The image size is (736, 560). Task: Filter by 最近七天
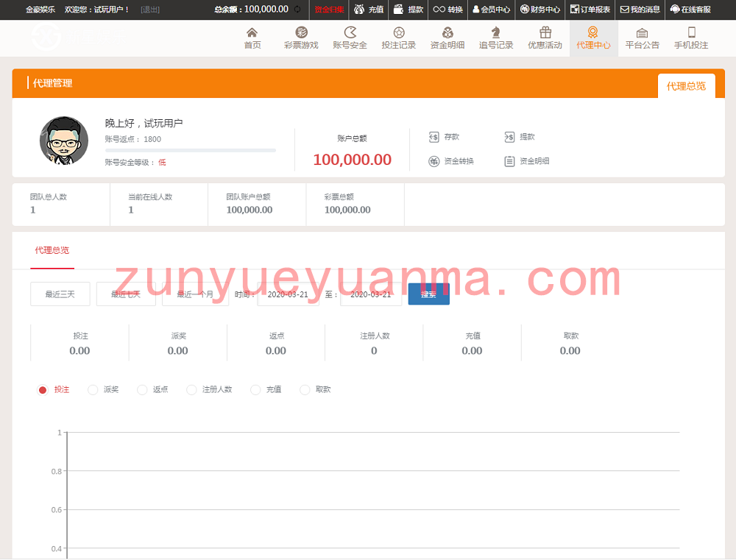tap(126, 294)
